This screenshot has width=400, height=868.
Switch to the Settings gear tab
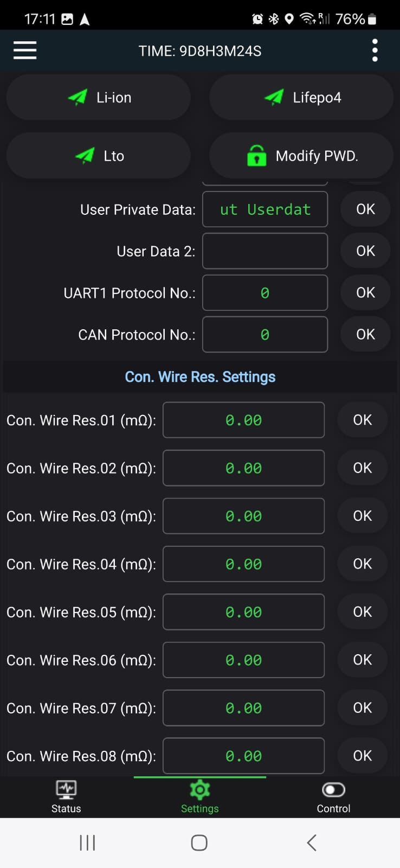[199, 796]
